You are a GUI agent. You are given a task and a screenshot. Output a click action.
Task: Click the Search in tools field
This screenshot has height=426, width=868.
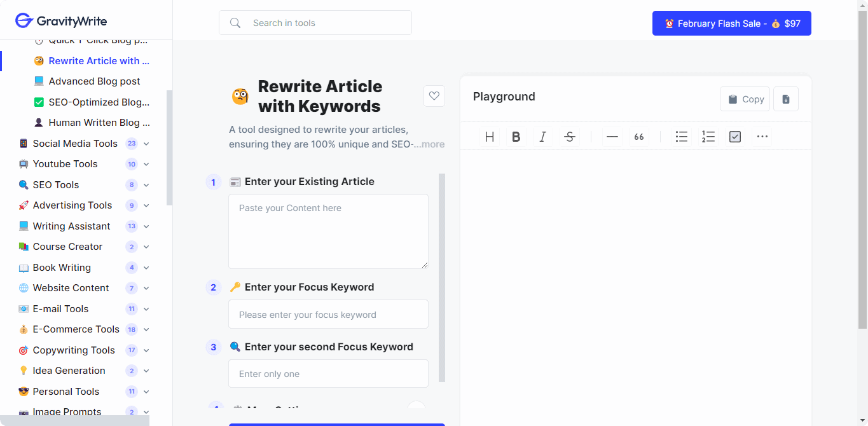[x=315, y=22]
